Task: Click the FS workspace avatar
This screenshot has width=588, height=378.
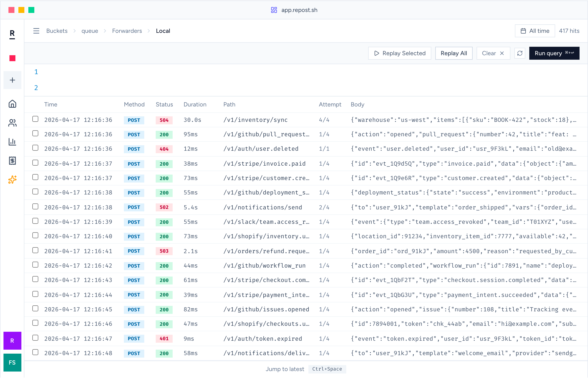Action: (12, 363)
